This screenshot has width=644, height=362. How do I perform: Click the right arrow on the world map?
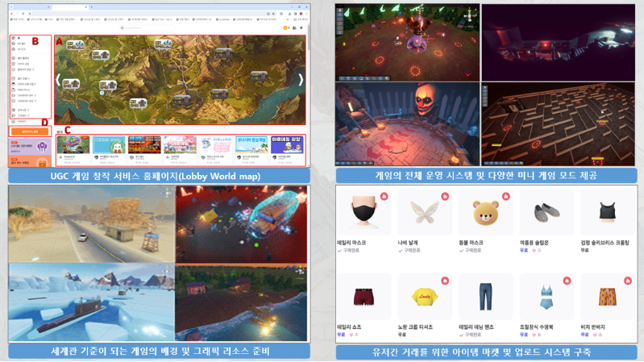(x=301, y=80)
